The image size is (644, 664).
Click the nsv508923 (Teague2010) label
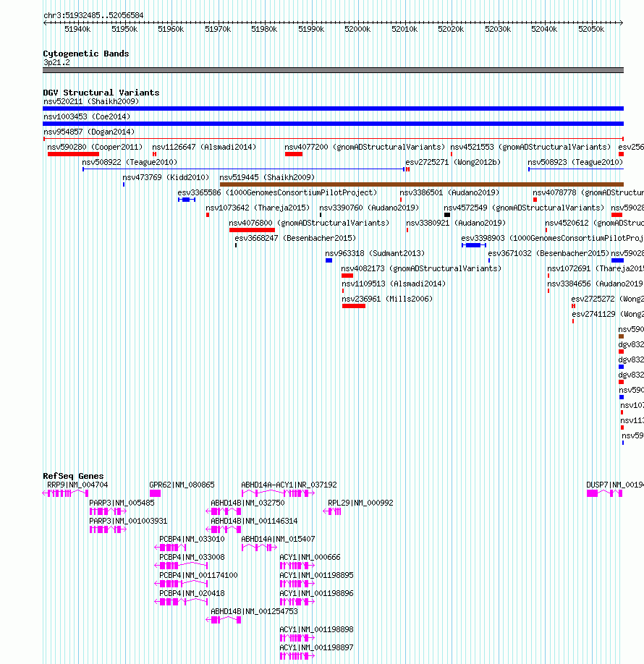click(575, 163)
